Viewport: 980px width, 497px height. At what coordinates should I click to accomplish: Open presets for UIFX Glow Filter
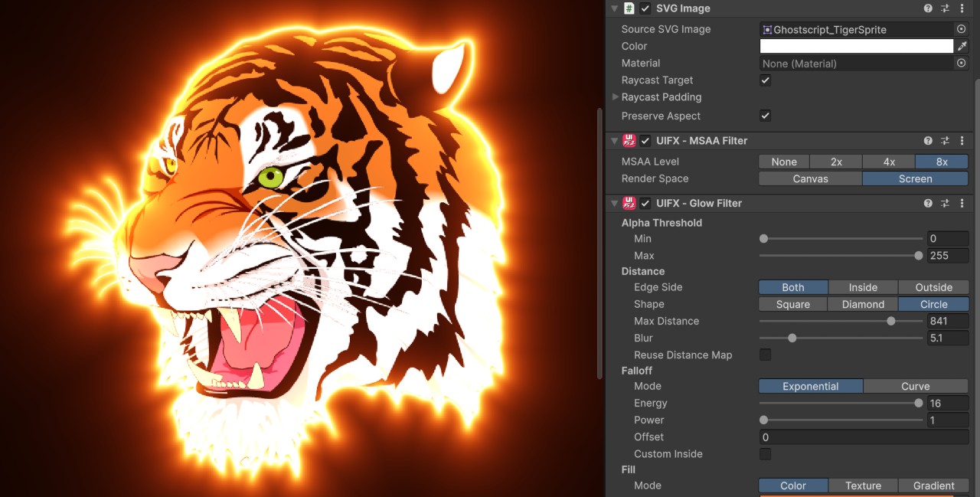point(945,204)
